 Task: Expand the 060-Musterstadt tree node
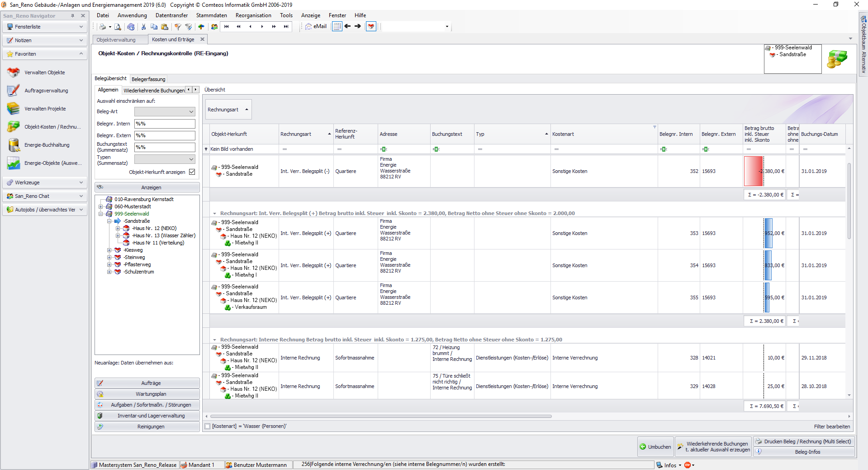101,206
